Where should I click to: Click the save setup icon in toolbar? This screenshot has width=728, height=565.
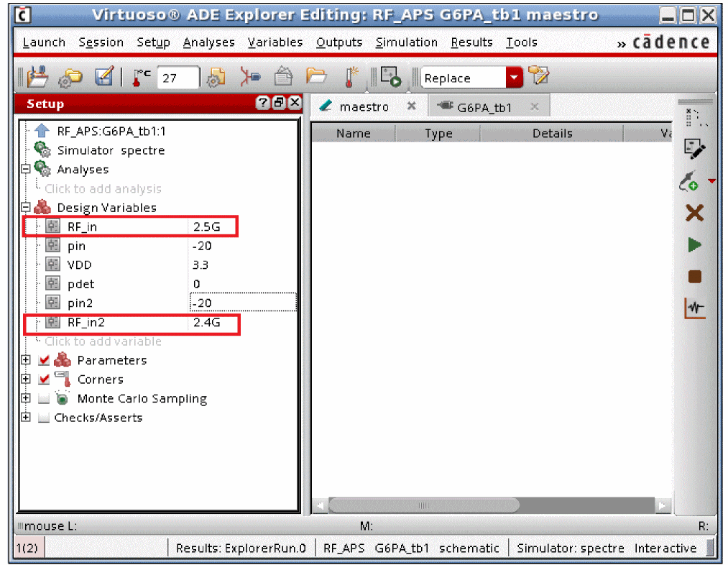tap(37, 77)
